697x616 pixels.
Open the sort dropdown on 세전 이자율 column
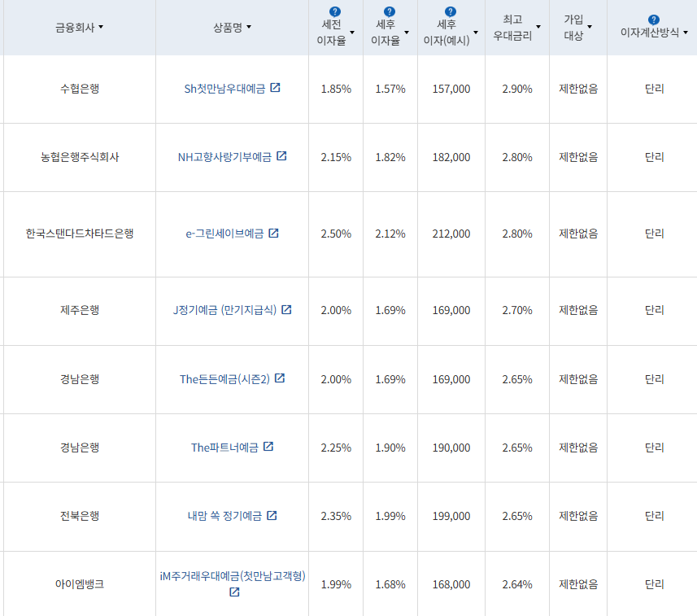click(x=353, y=33)
